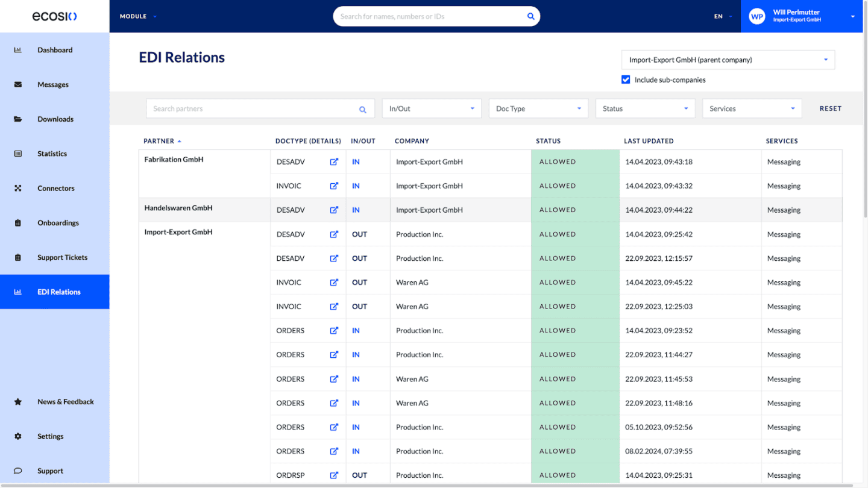Open the Dashboard from the sidebar
This screenshot has width=868, height=488.
click(55, 49)
